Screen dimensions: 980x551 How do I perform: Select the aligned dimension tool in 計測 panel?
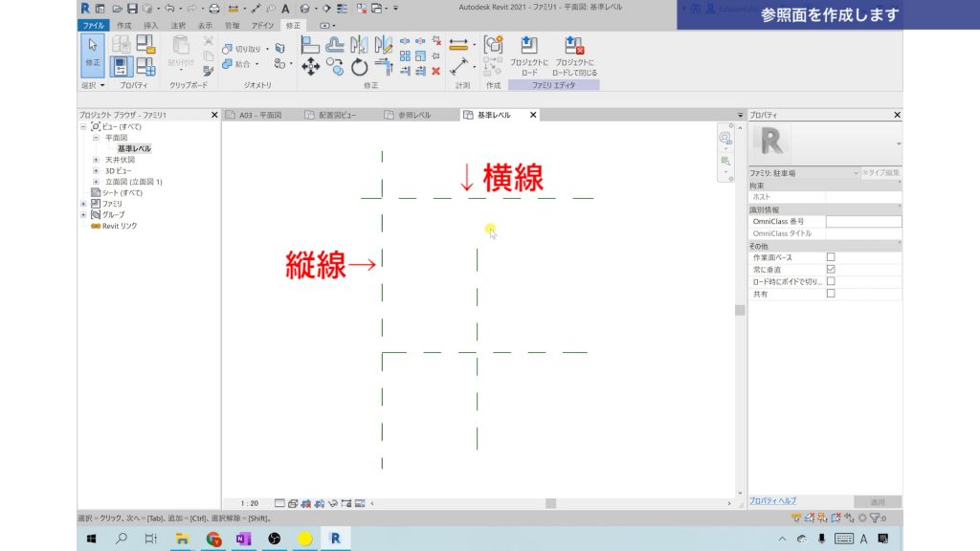pyautogui.click(x=457, y=44)
